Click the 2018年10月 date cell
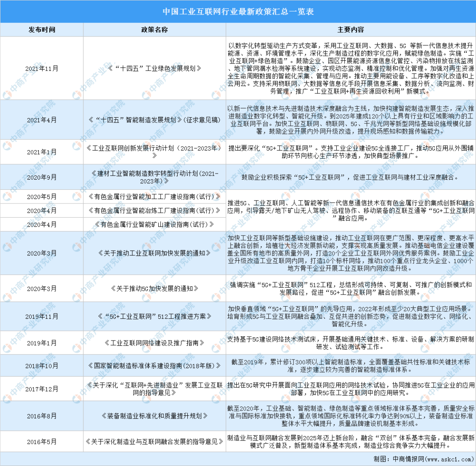 tap(41, 366)
